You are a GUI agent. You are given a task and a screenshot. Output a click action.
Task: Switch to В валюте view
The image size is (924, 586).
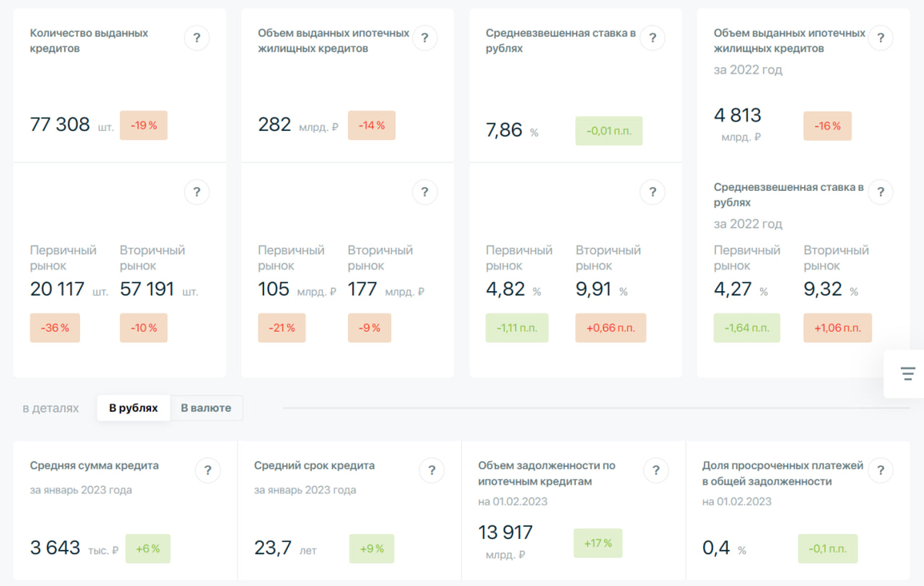[206, 408]
